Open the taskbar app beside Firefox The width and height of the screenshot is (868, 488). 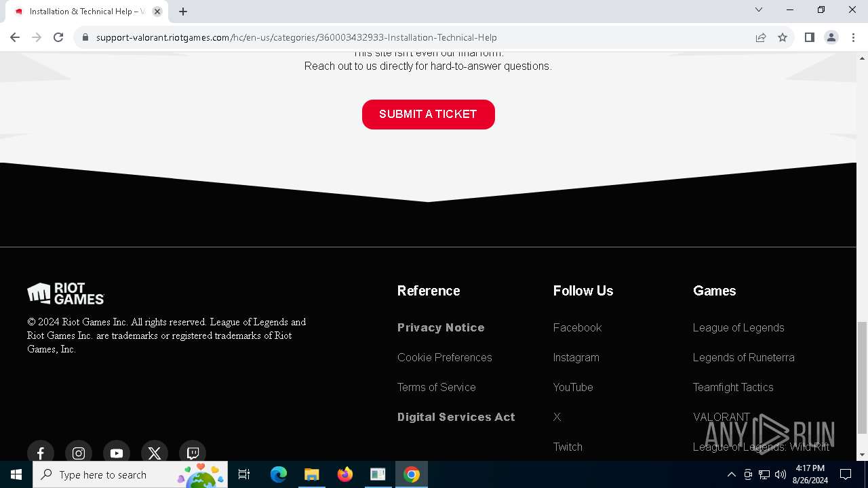[378, 474]
